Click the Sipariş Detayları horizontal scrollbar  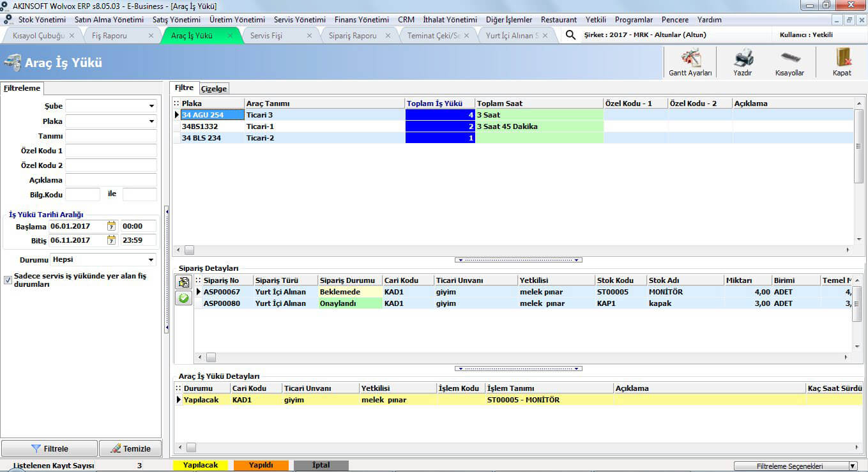(524, 358)
